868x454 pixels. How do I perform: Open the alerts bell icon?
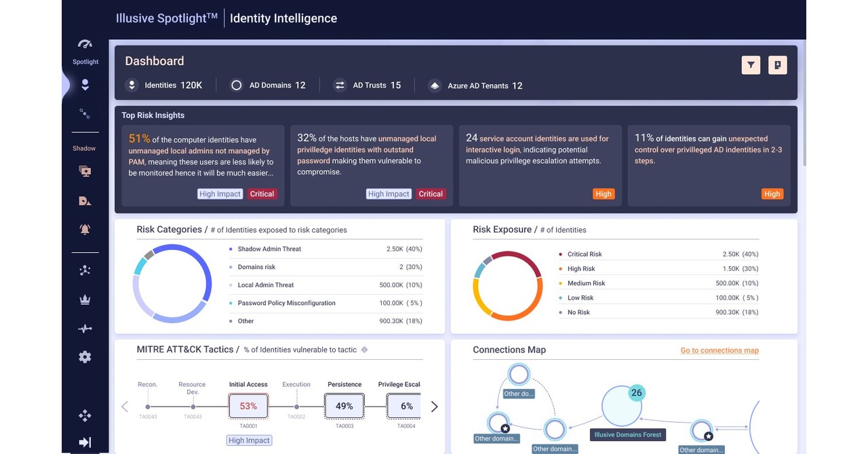tap(85, 229)
